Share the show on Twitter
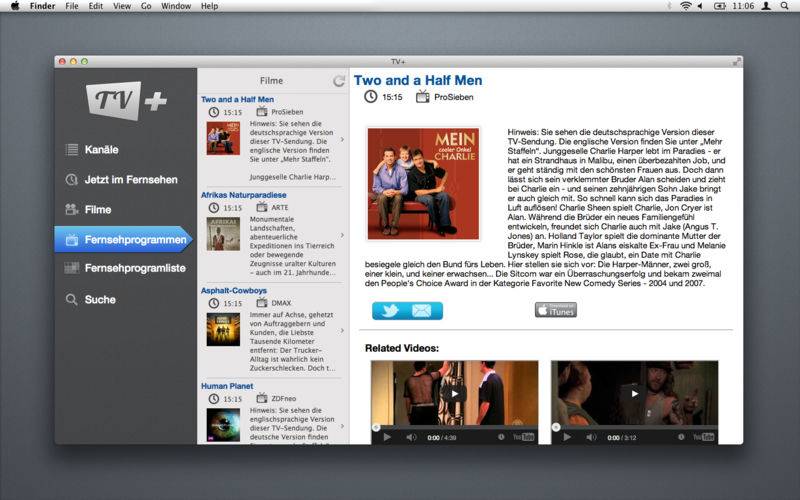 coord(390,311)
